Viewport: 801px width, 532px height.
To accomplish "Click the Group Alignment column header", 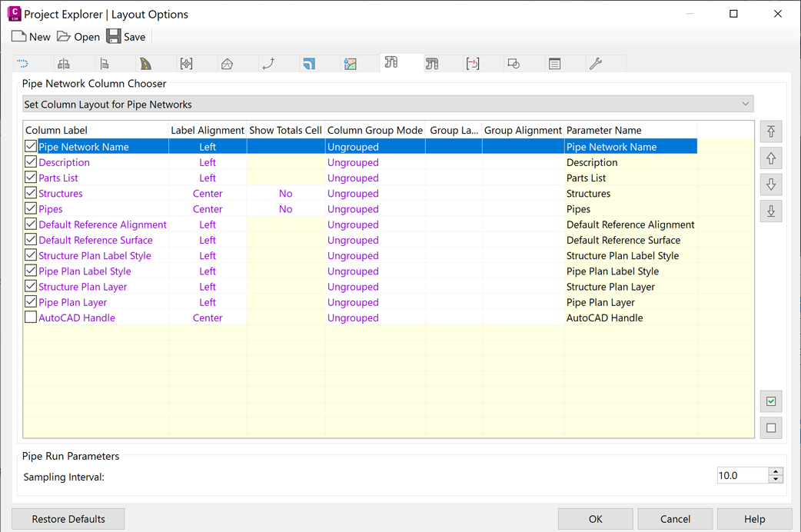I will click(523, 131).
